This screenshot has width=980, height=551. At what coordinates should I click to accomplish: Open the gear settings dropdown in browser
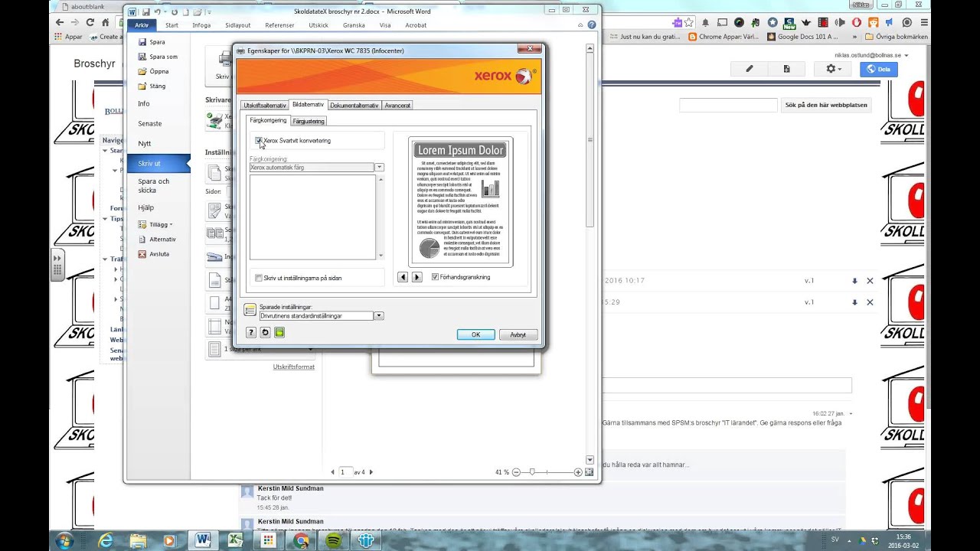click(833, 69)
